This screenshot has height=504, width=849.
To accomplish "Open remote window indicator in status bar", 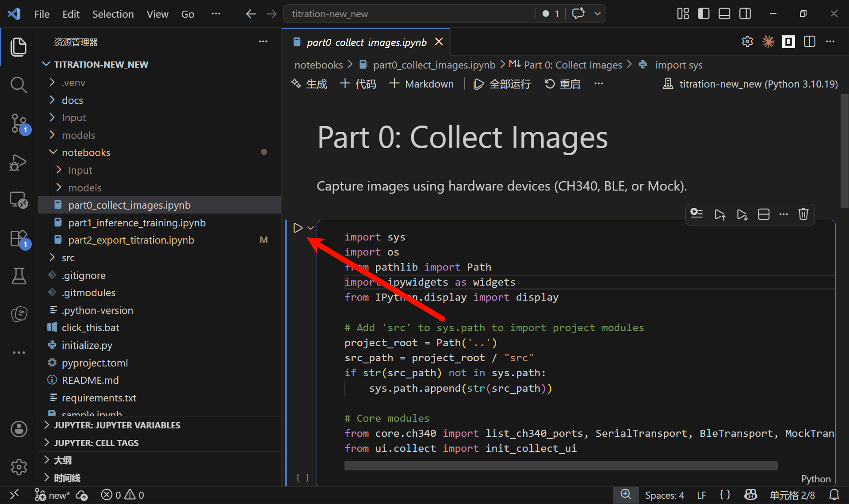I will click(15, 494).
